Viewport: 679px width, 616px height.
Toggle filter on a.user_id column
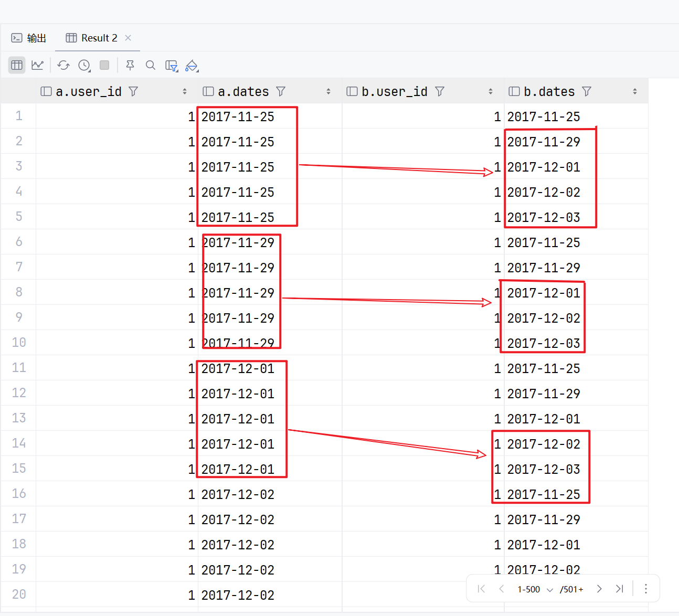click(133, 91)
